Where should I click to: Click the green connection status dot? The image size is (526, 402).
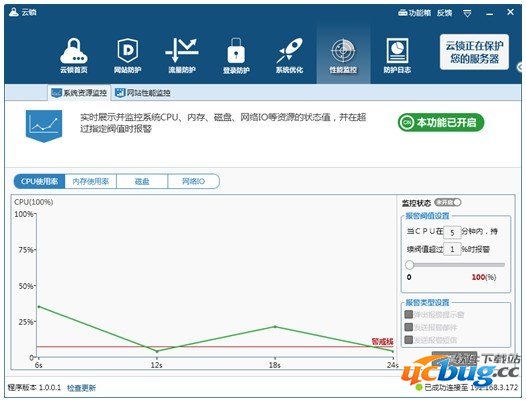point(419,388)
